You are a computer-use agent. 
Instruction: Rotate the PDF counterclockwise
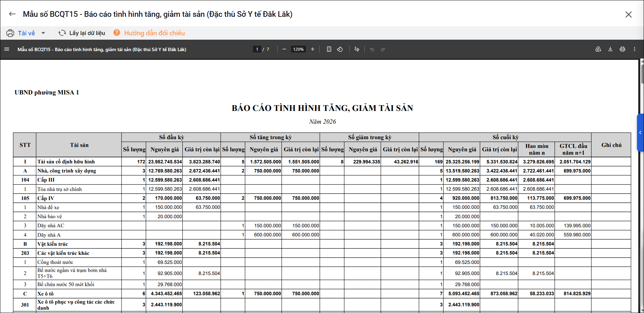340,49
